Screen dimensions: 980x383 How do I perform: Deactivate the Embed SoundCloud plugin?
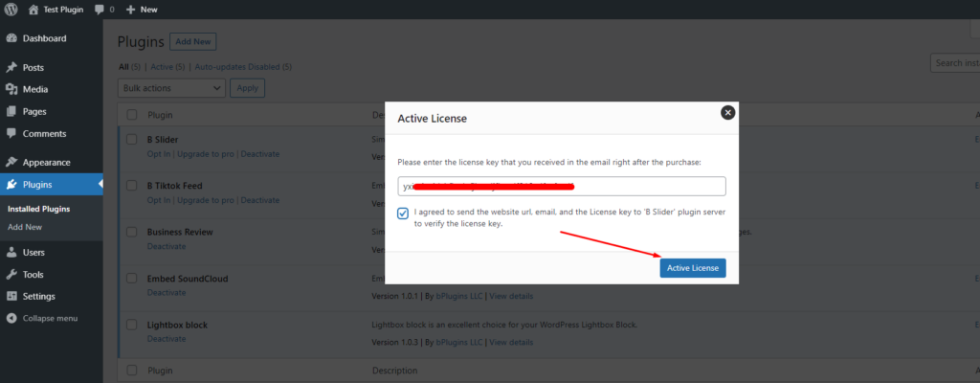pyautogui.click(x=167, y=292)
